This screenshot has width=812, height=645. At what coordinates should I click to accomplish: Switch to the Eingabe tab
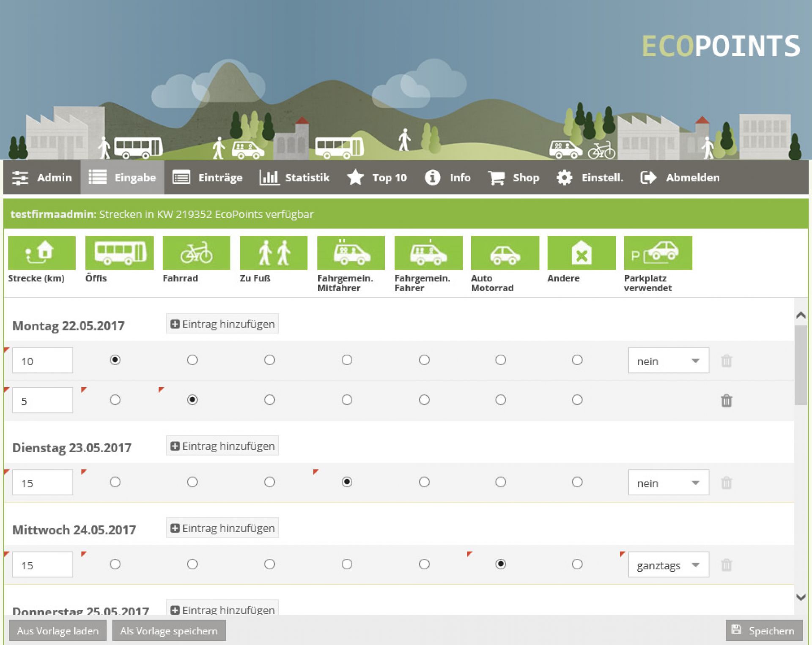[x=122, y=178]
